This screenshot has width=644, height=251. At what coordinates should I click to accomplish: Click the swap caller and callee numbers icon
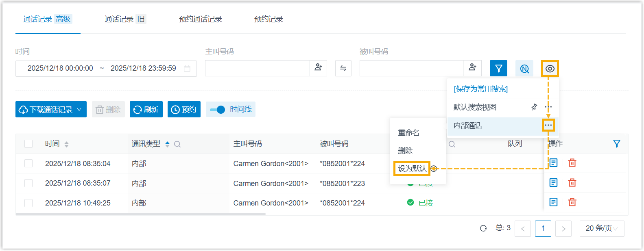tap(343, 68)
